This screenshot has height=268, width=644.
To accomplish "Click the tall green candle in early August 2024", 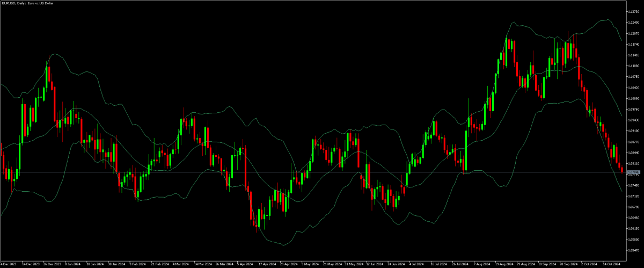I will pyautogui.click(x=466, y=150).
